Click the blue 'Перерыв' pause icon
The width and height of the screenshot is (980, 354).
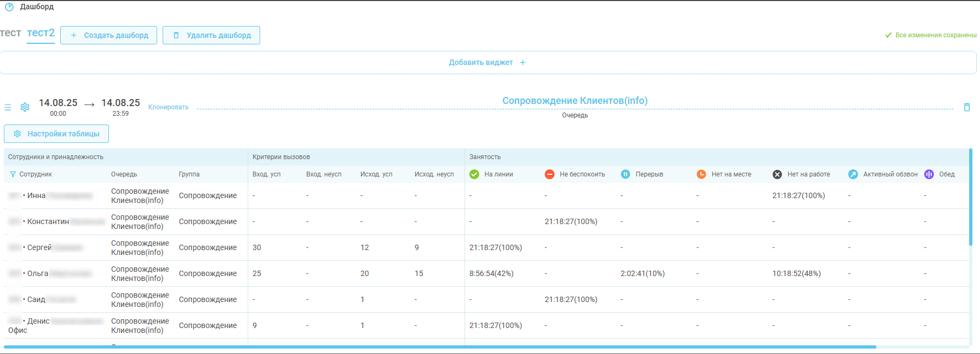pos(626,174)
